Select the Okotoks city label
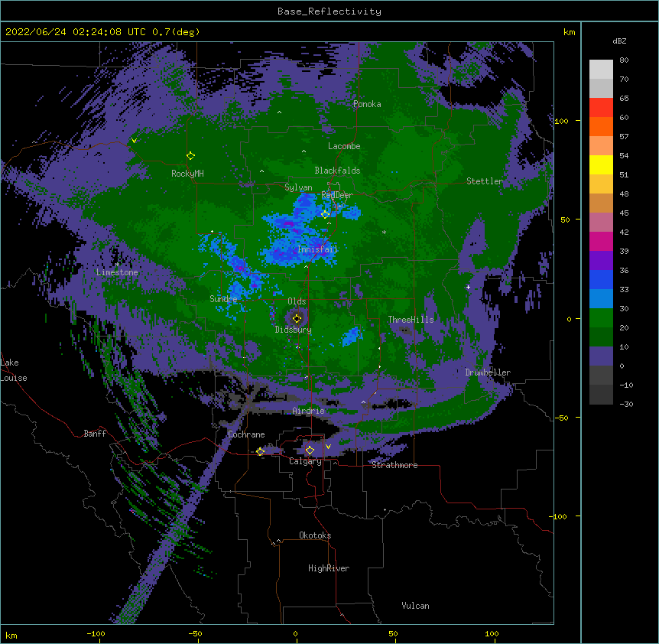The image size is (659, 644). tap(315, 535)
